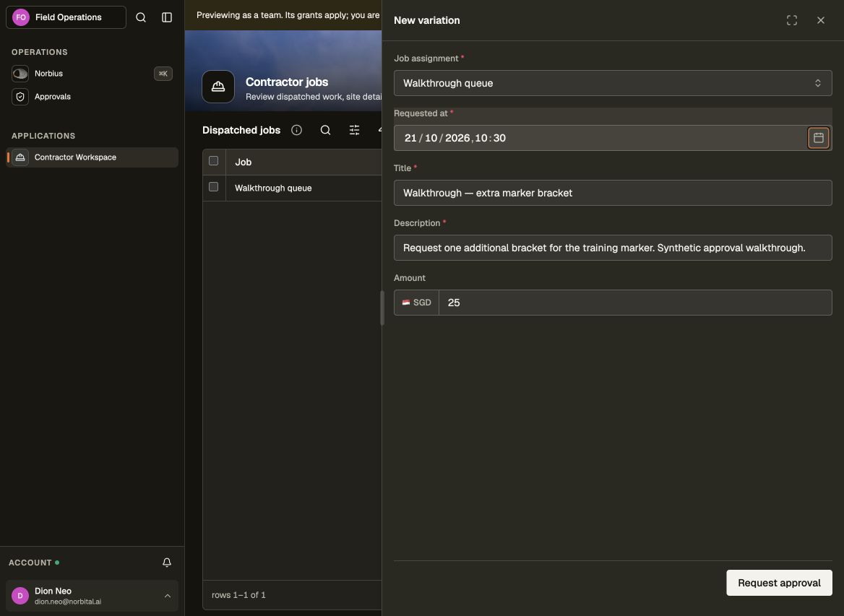Show info about Dispatched jobs

[x=296, y=130]
